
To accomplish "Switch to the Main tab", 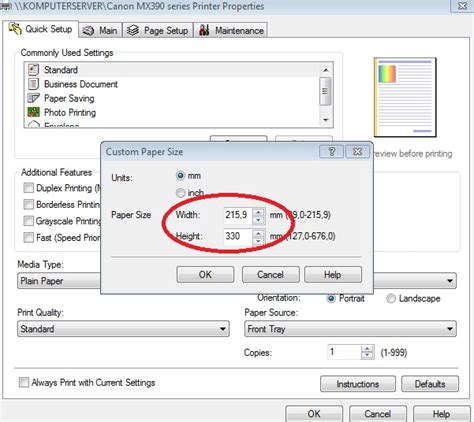I will pos(101,31).
